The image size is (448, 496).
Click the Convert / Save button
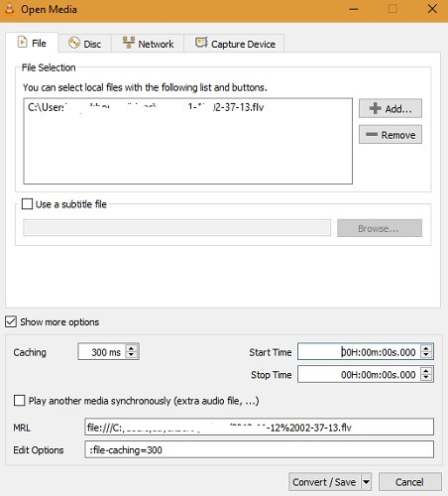[324, 482]
